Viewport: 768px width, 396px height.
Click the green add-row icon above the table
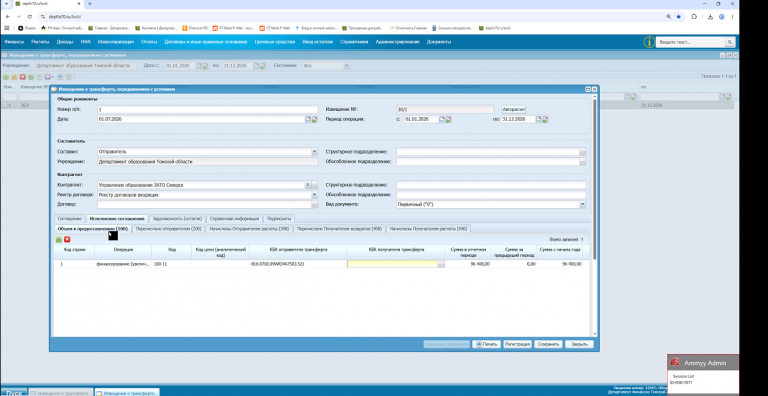click(59, 240)
